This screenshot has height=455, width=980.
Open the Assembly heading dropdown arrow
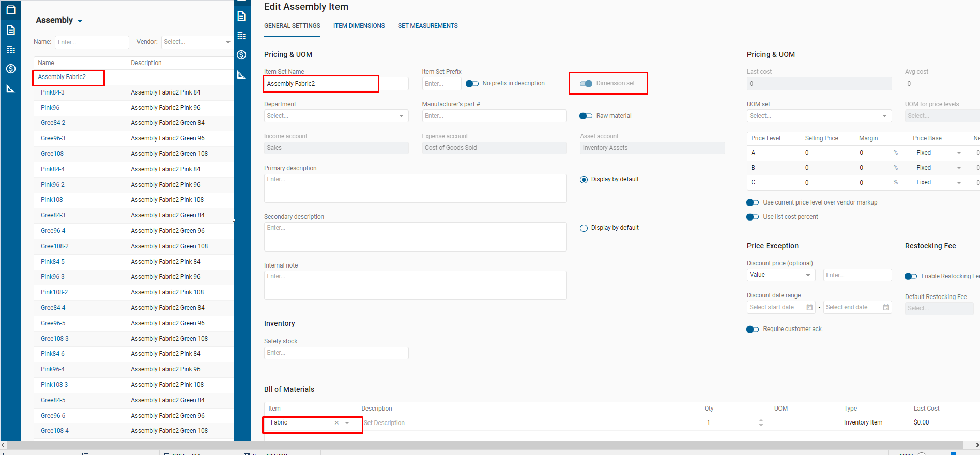click(80, 21)
